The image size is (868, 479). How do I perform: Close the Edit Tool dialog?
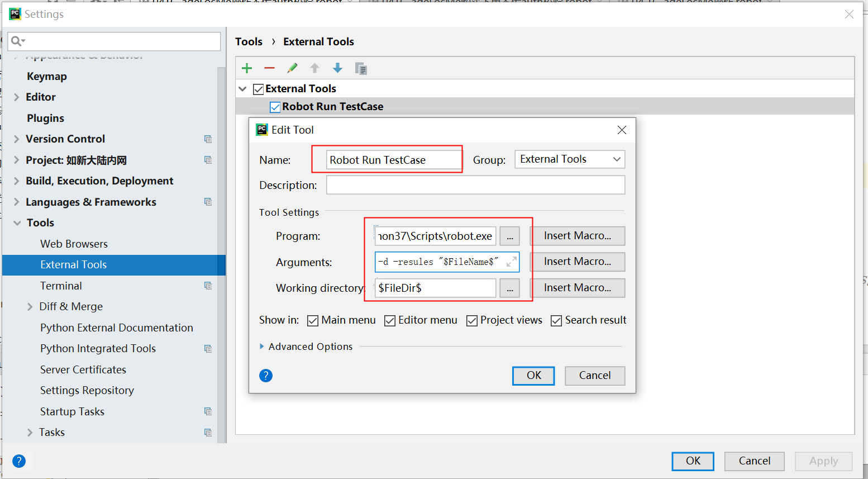click(622, 130)
